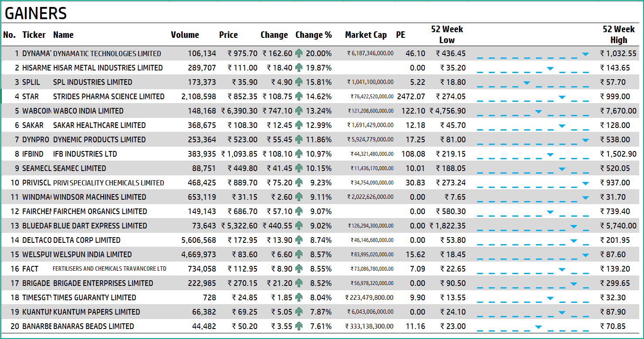Click the SAKAR ticker cell

(33, 125)
